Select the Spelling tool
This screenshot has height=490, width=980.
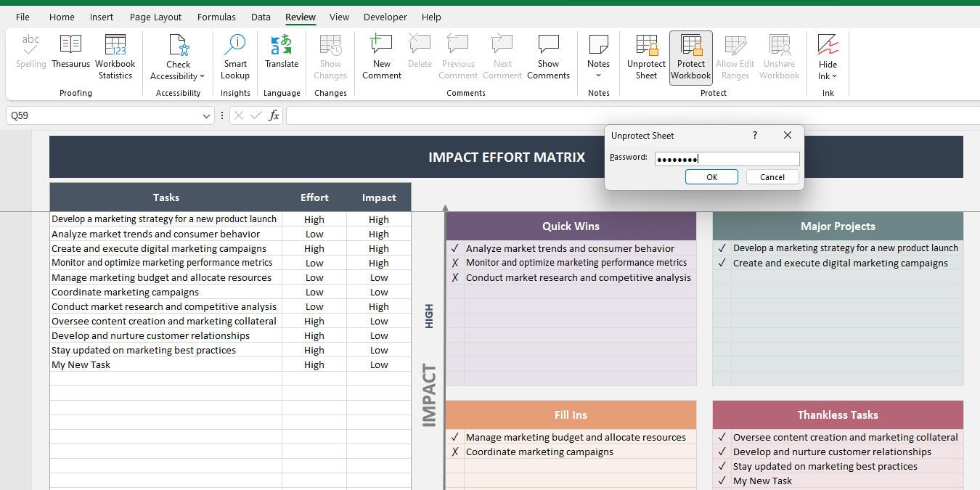coord(30,54)
